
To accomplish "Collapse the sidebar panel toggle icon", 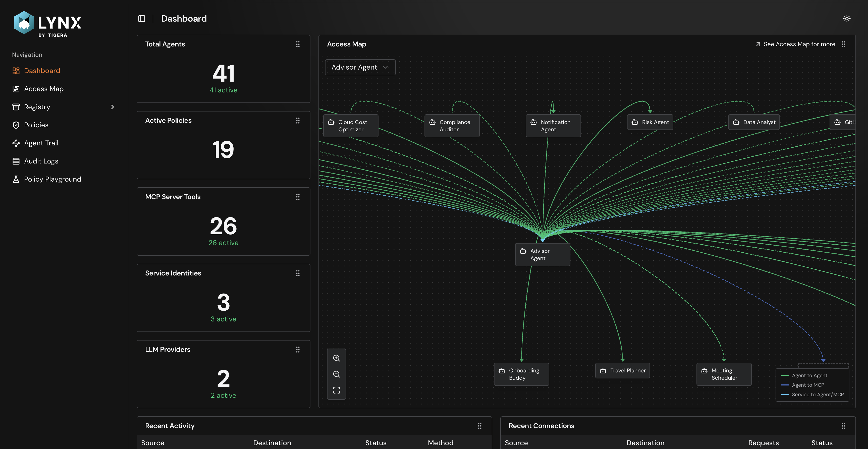I will click(x=141, y=19).
